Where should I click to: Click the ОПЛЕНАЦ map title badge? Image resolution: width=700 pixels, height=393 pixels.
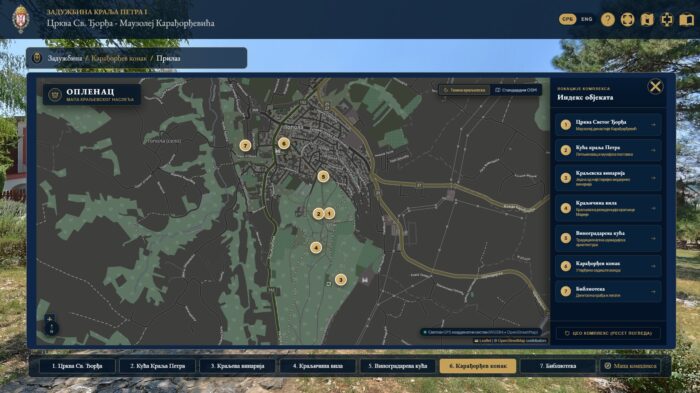(x=92, y=95)
